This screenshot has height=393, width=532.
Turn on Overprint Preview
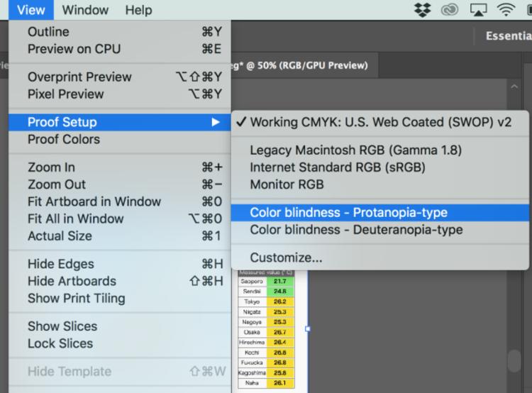79,77
